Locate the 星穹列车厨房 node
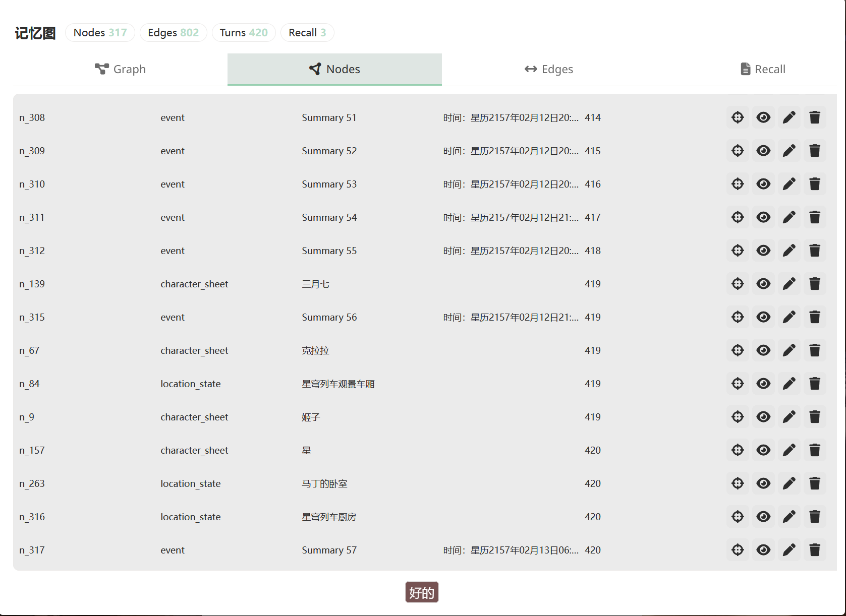This screenshot has height=616, width=846. (738, 517)
